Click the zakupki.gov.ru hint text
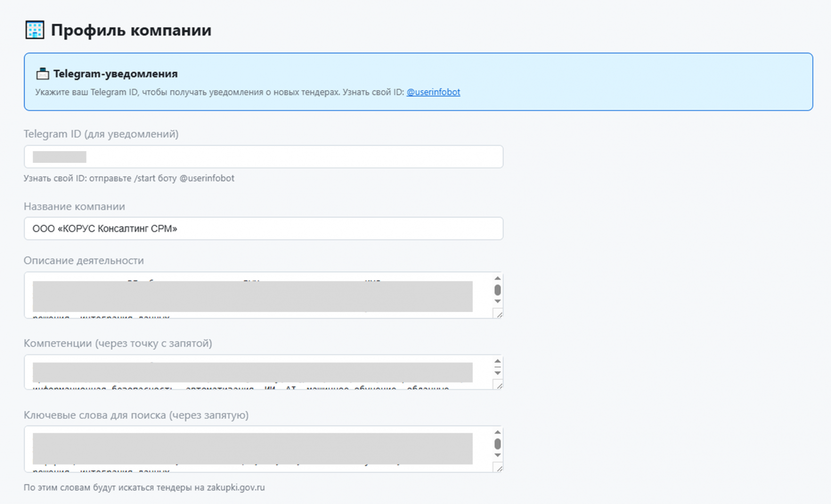Image resolution: width=831 pixels, height=504 pixels. tap(144, 488)
